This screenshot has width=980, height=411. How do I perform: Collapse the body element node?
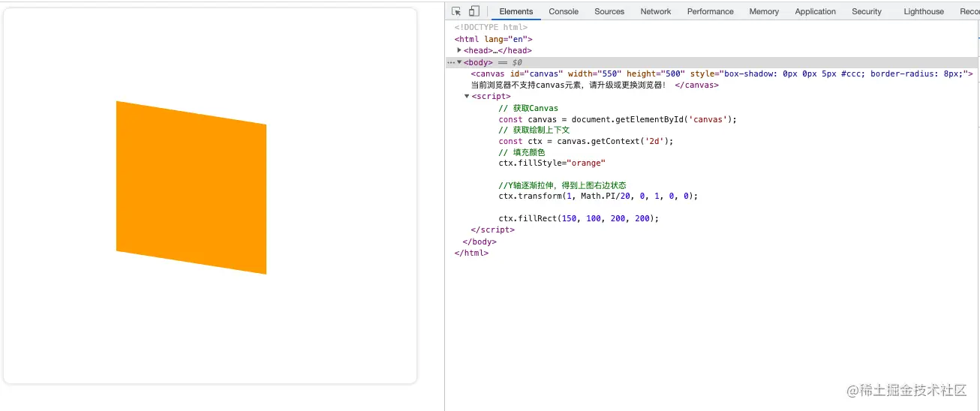point(459,62)
